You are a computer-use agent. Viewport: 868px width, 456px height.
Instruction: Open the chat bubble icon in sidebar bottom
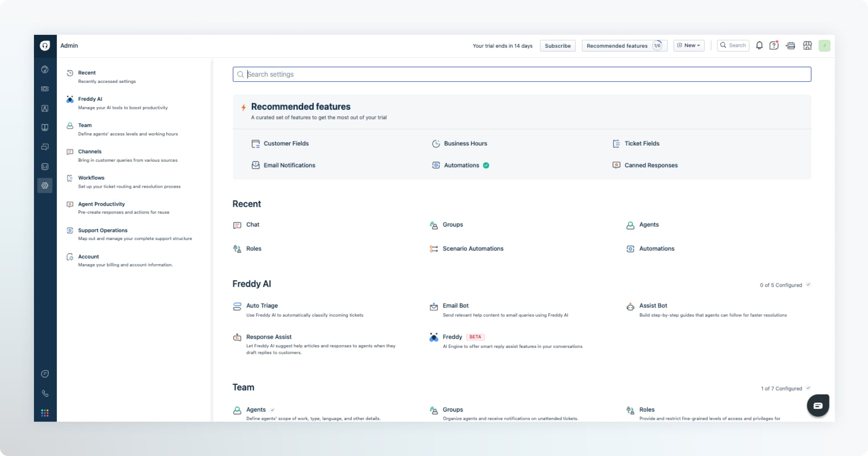coord(45,374)
